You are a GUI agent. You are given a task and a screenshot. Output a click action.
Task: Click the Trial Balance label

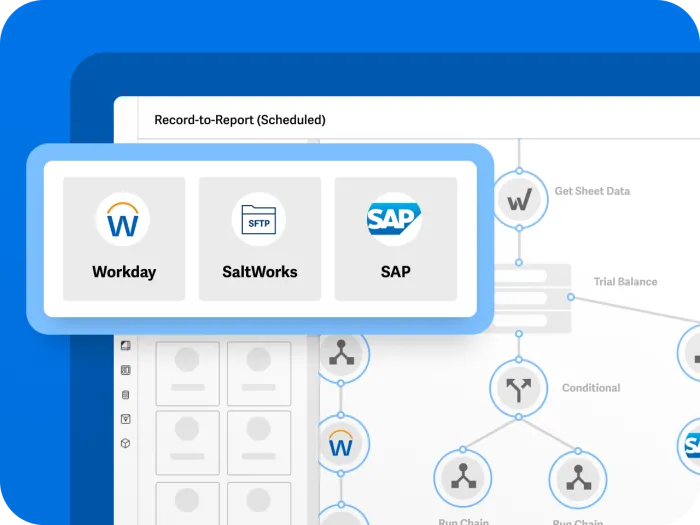coord(625,282)
